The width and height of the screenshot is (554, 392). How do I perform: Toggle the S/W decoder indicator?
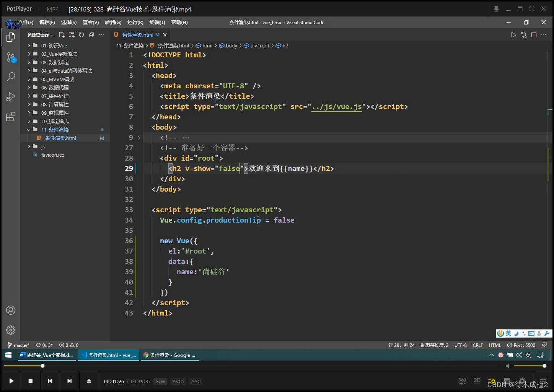(161, 381)
